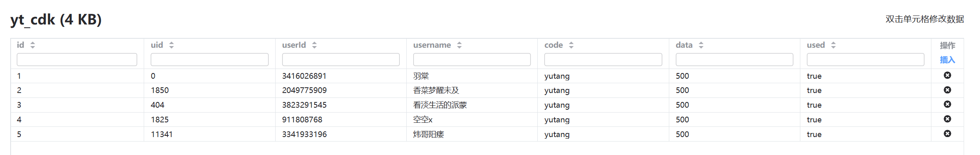980x155 pixels.
Task: Click the yt_cdk table title
Action: (x=56, y=20)
